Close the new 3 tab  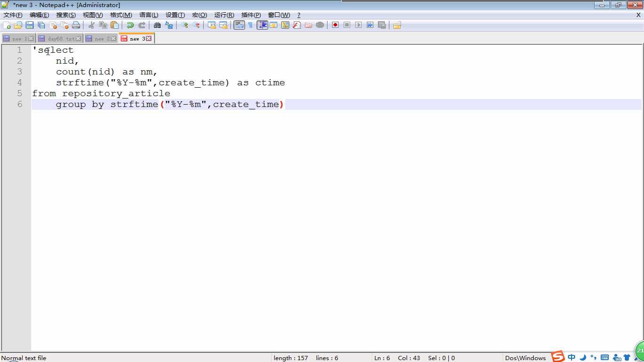149,39
